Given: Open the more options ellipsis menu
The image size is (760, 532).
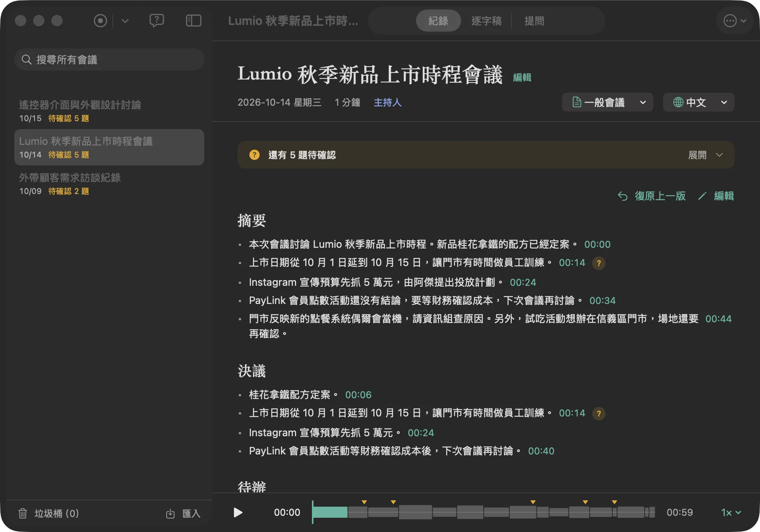Looking at the screenshot, I should click(734, 21).
